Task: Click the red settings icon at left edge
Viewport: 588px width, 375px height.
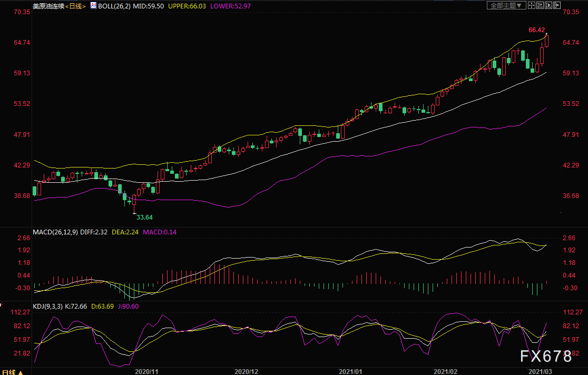Action: [2, 305]
